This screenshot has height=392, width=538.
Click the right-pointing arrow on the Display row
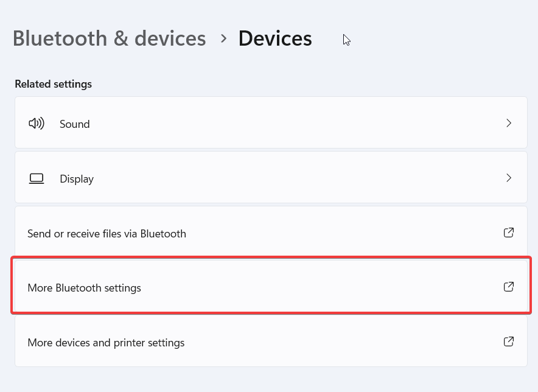pyautogui.click(x=509, y=178)
